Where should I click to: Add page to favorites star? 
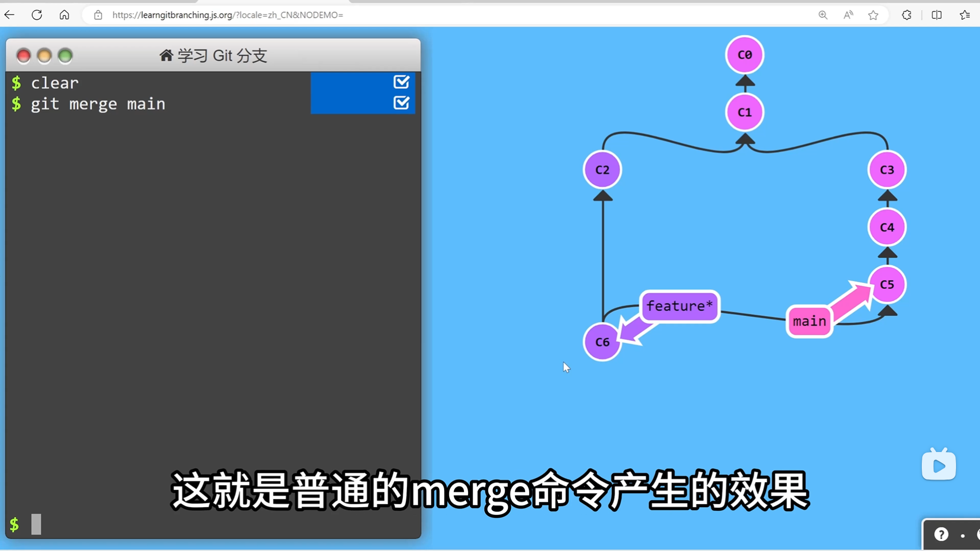click(x=873, y=15)
